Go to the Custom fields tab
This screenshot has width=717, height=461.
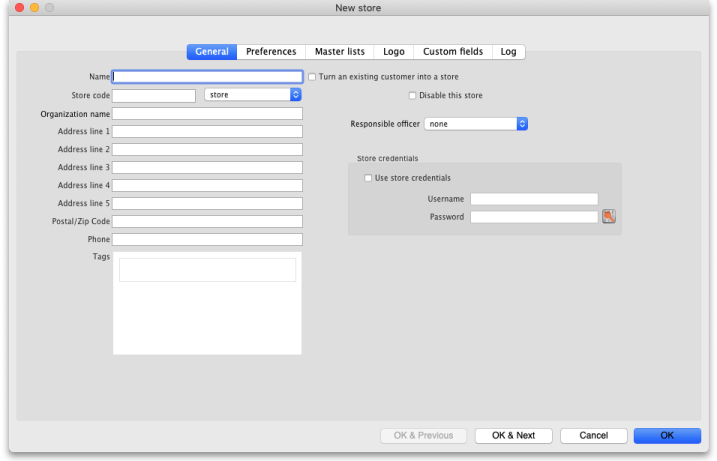453,52
